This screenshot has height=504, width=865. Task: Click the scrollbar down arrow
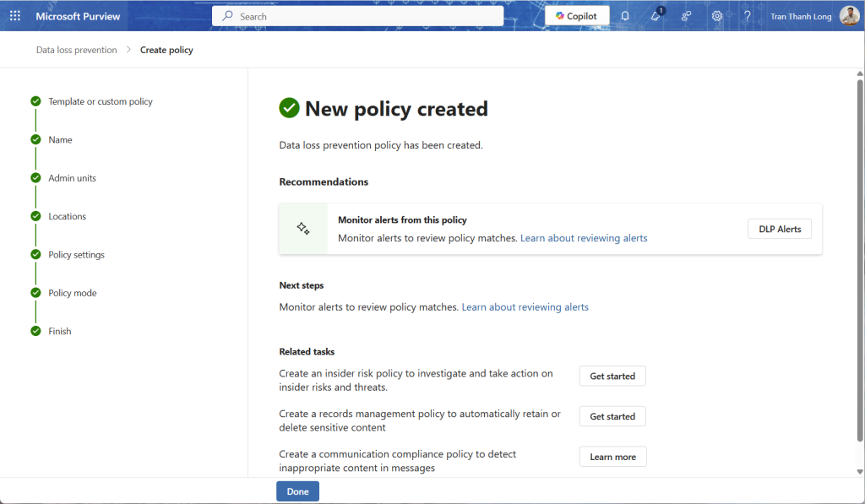point(860,472)
